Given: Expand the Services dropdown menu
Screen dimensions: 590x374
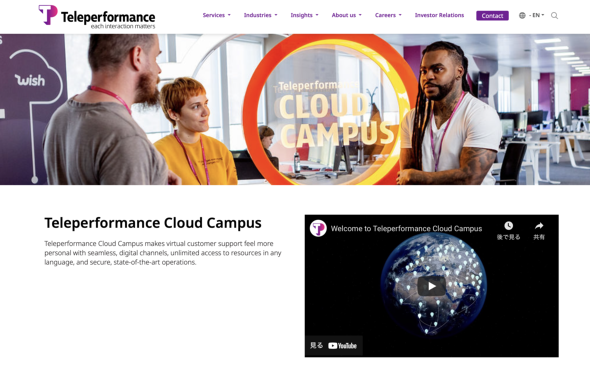Looking at the screenshot, I should tap(216, 15).
